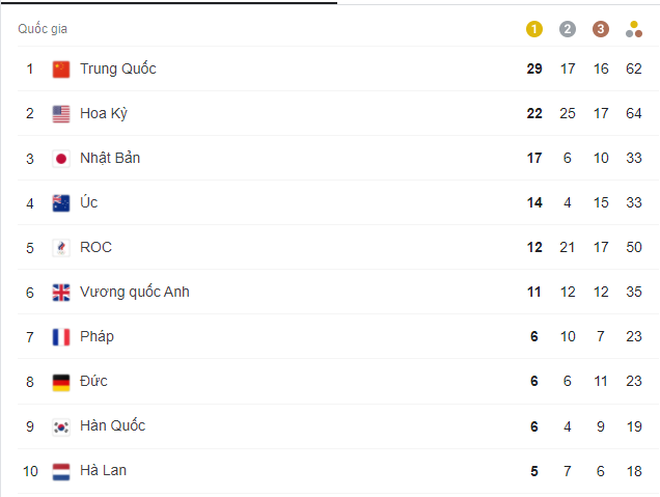Click the silver medal column header
This screenshot has width=660, height=497.
[567, 29]
